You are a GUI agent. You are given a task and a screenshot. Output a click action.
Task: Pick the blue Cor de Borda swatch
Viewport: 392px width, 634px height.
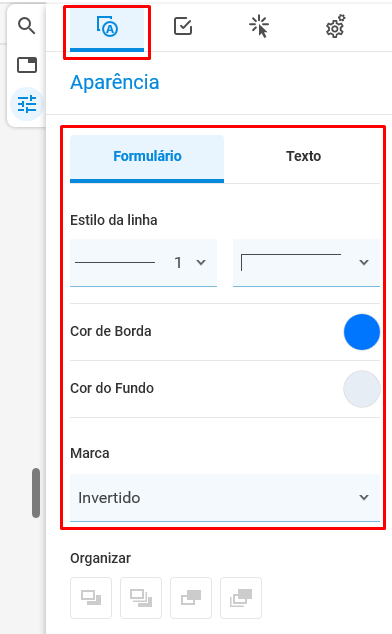point(362,332)
